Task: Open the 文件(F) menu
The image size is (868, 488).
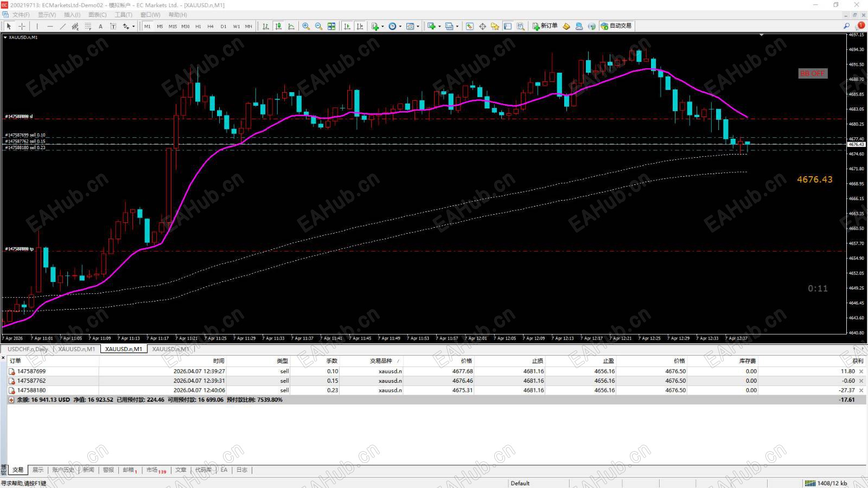Action: [21, 15]
